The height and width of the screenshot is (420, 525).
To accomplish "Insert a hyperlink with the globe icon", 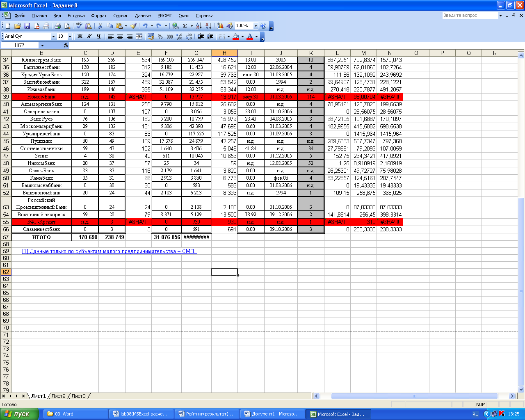I will (x=176, y=26).
